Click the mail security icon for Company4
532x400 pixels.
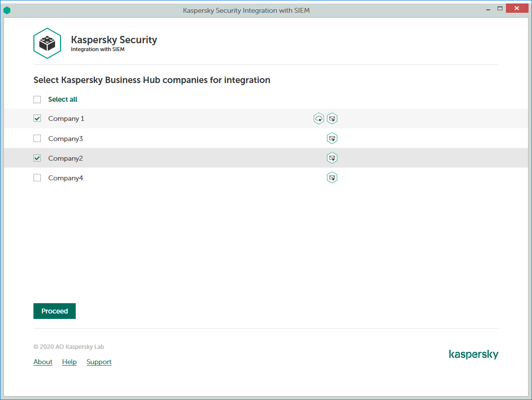click(x=332, y=177)
